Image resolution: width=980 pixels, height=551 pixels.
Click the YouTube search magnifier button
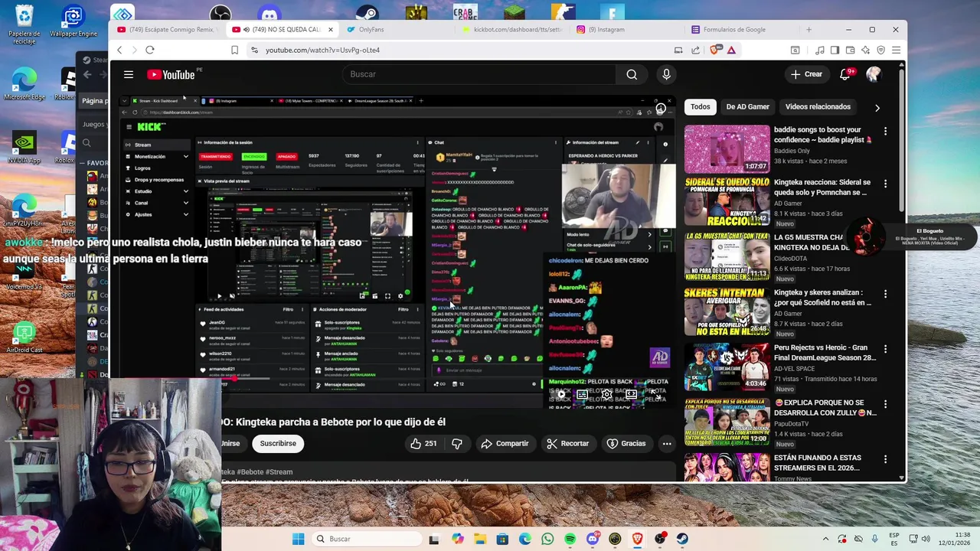tap(632, 74)
